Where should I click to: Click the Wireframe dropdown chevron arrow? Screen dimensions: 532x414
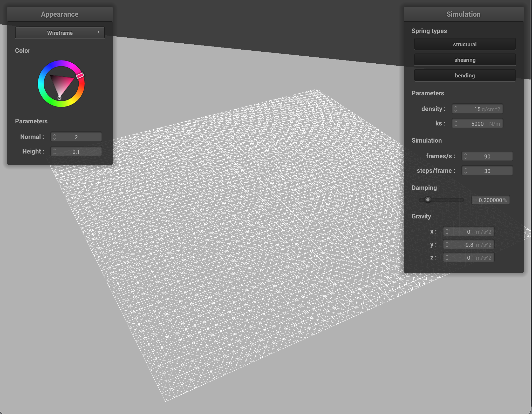[99, 32]
